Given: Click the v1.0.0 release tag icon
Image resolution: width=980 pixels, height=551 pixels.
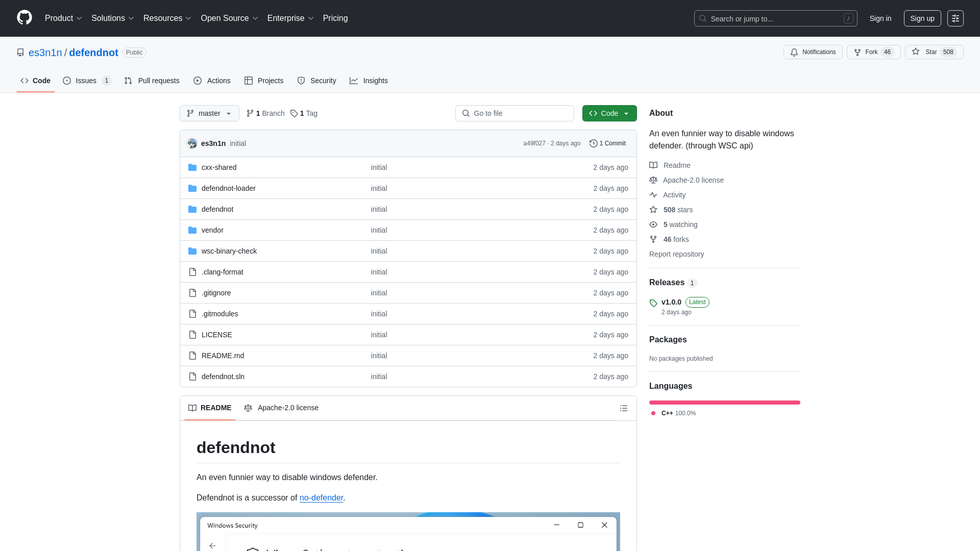Looking at the screenshot, I should pos(653,303).
